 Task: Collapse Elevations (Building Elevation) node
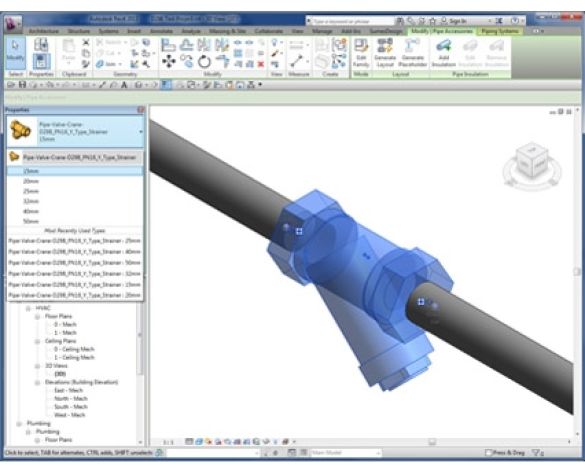click(37, 383)
